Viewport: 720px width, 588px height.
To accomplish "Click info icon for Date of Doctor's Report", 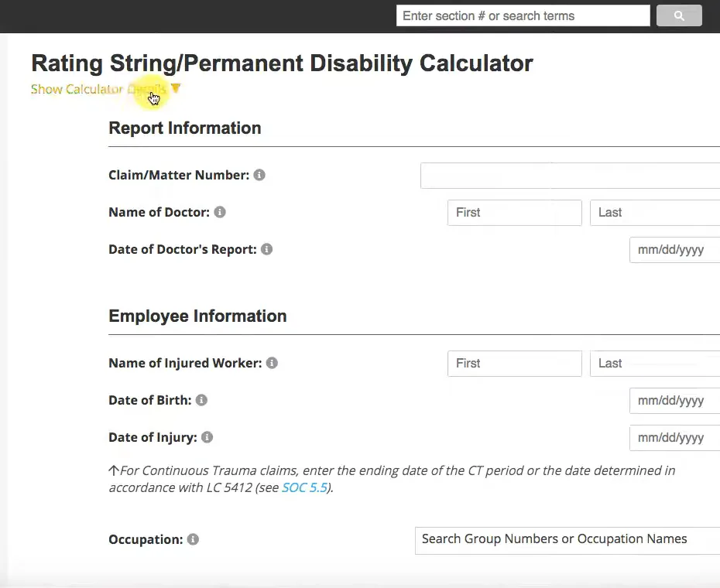I will pyautogui.click(x=267, y=249).
